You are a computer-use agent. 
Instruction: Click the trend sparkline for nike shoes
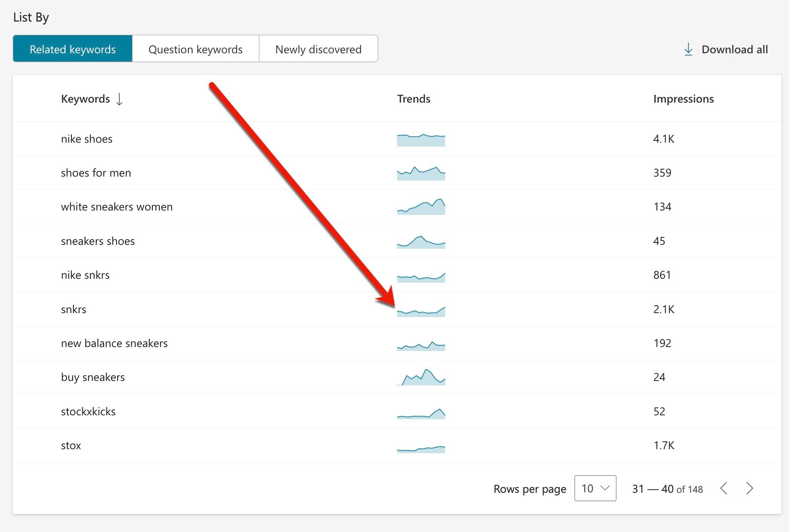421,139
